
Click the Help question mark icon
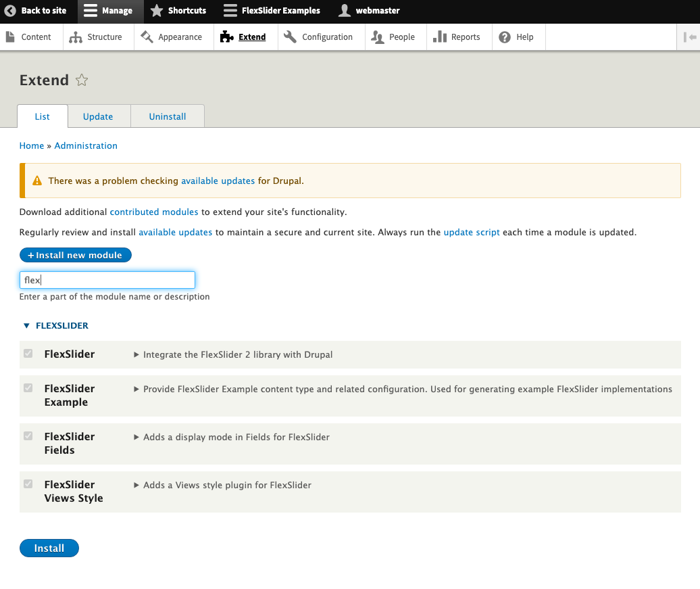[x=505, y=37]
